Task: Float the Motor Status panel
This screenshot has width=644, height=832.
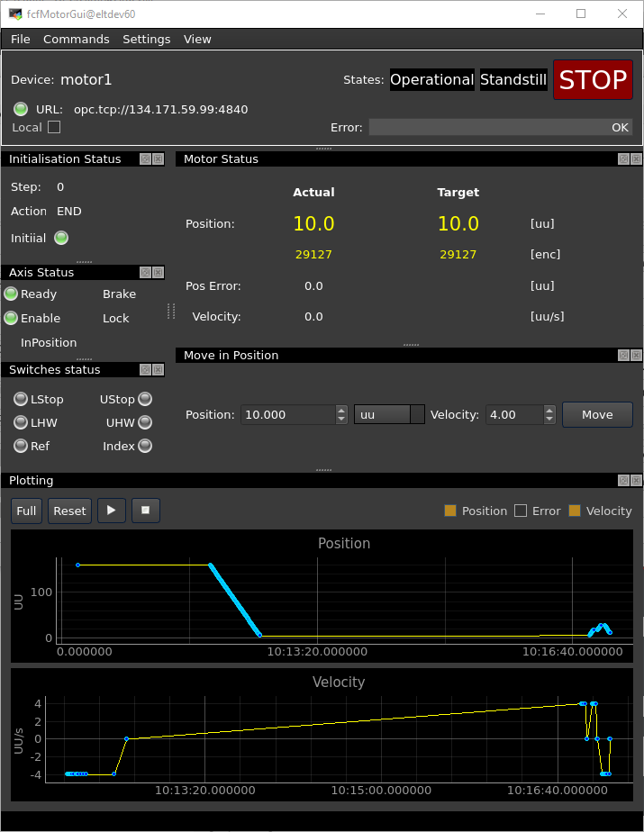Action: (623, 158)
